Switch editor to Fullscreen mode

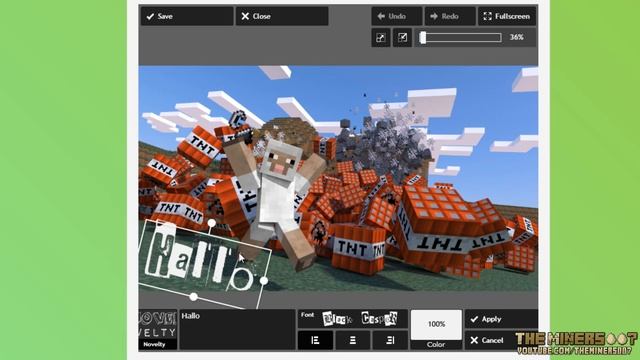507,16
